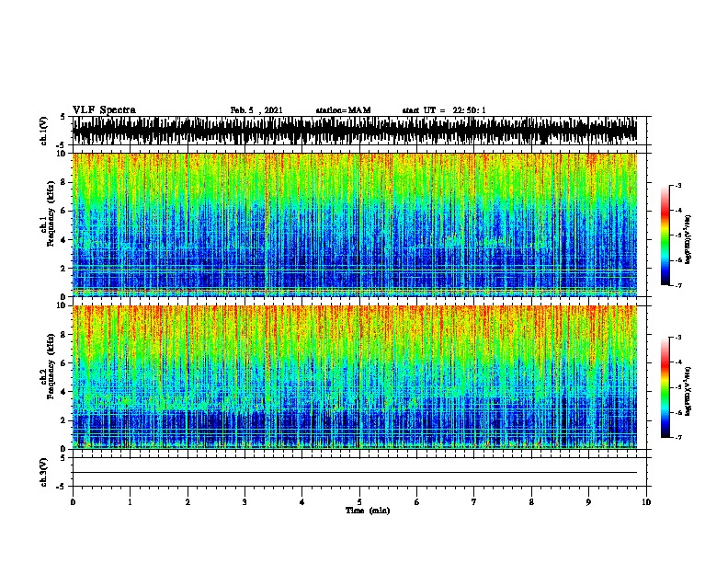Click the "station=MAM" header label
The height and width of the screenshot is (563, 728).
click(343, 110)
